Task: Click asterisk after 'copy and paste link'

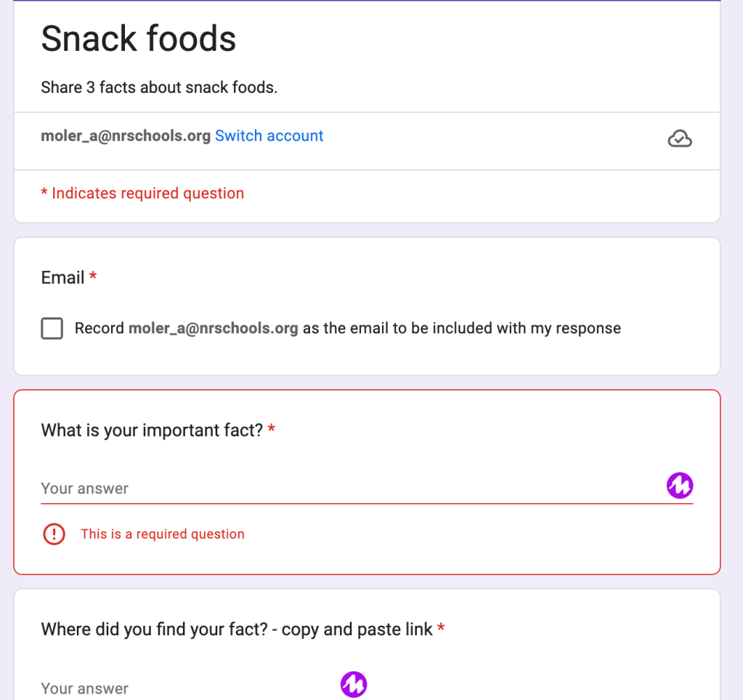Action: coord(441,629)
